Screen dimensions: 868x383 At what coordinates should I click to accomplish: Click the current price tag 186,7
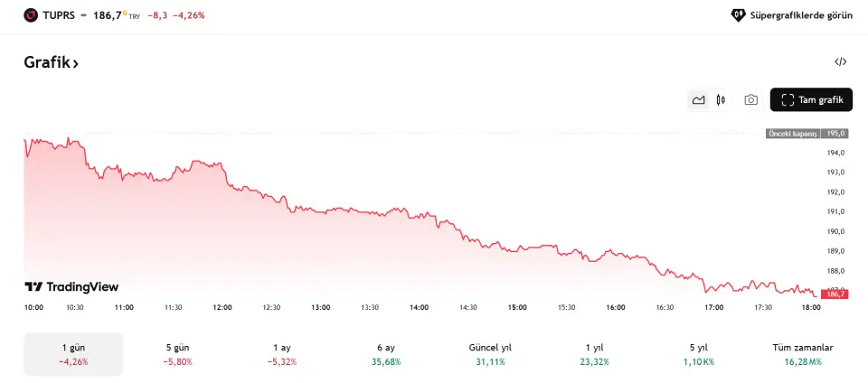[835, 294]
